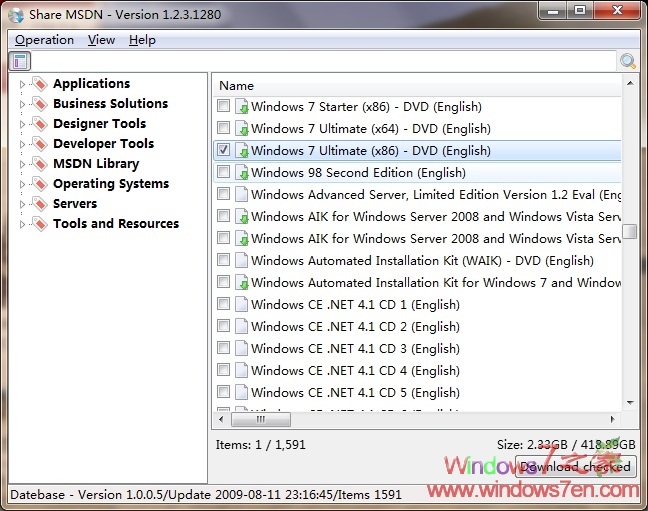Click the scroll left arrow of list

pos(221,420)
